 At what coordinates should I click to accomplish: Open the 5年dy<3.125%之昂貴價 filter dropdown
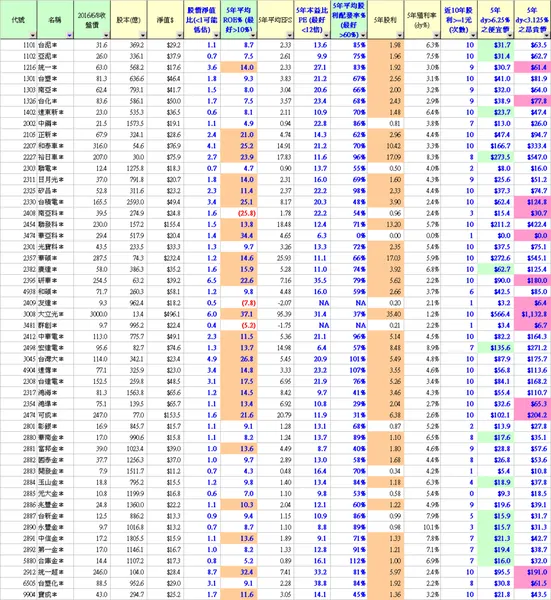coord(547,36)
